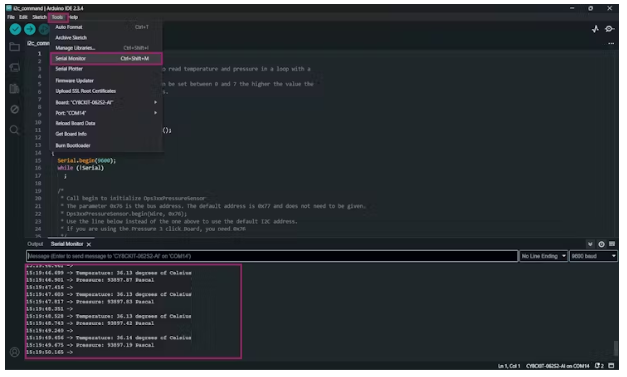Click the serial message input field
The width and height of the screenshot is (627, 377).
click(x=272, y=256)
